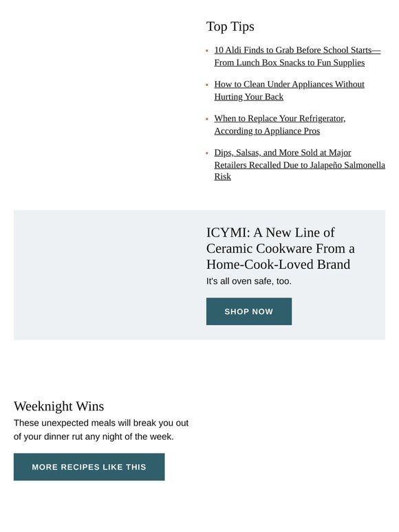Click "From Lunch Box Snacks to Fun Supplies" line
399x532 pixels.
(290, 63)
